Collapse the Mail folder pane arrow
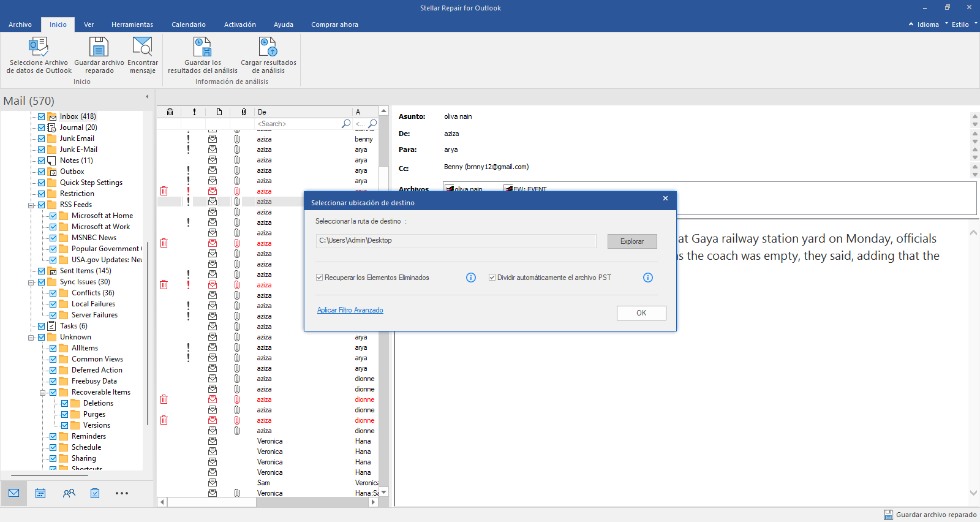Screen dimensions: 980x522 pos(147,96)
